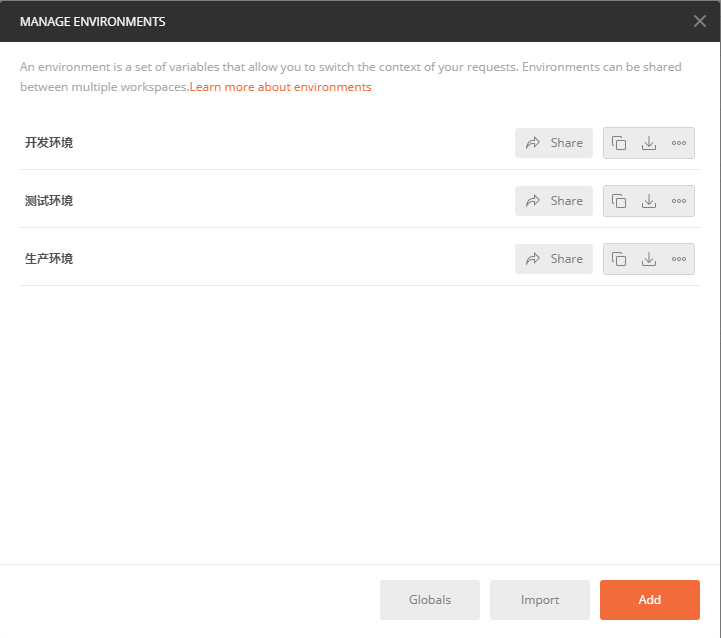Add a new environment
The width and height of the screenshot is (721, 638).
[x=650, y=600]
